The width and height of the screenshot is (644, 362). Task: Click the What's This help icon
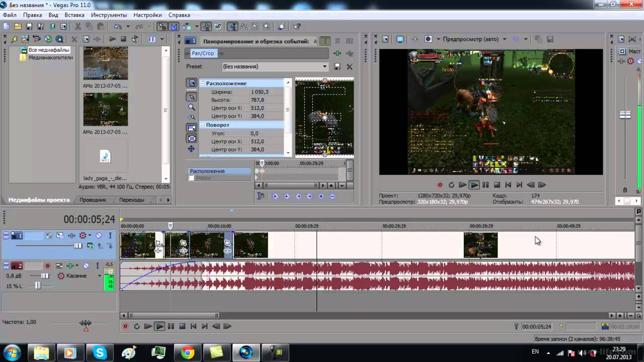pyautogui.click(x=297, y=27)
